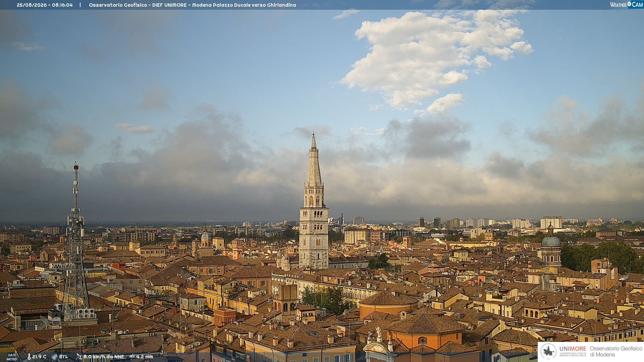Click the grey church dome
This screenshot has height=362, width=644.
coord(551,240)
